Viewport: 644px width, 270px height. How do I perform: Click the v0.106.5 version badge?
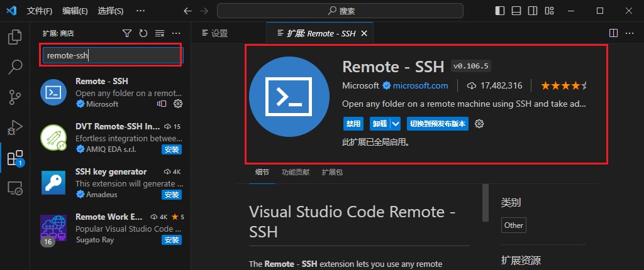pyautogui.click(x=471, y=66)
